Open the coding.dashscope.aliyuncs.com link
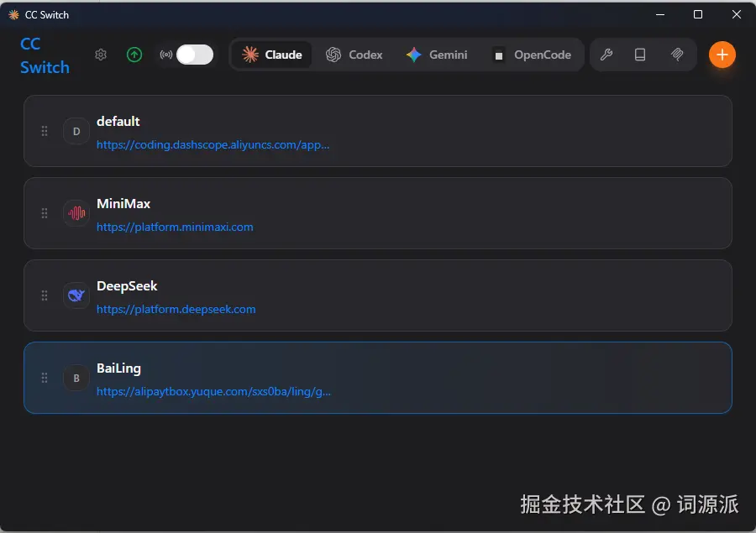The height and width of the screenshot is (533, 756). click(x=213, y=144)
